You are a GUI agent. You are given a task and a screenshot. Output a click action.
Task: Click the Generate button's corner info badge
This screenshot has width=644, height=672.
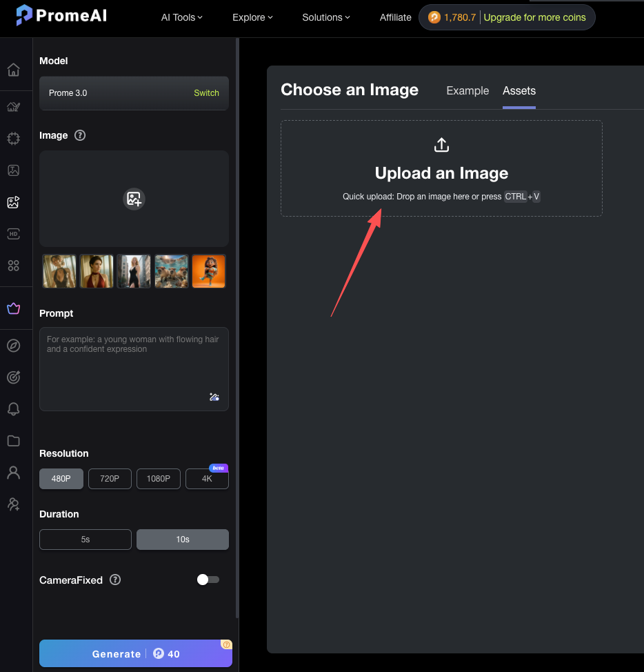[x=227, y=644]
